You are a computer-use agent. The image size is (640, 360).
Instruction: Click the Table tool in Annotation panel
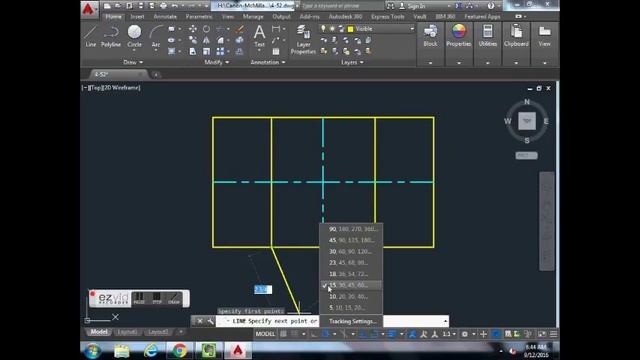click(x=276, y=51)
